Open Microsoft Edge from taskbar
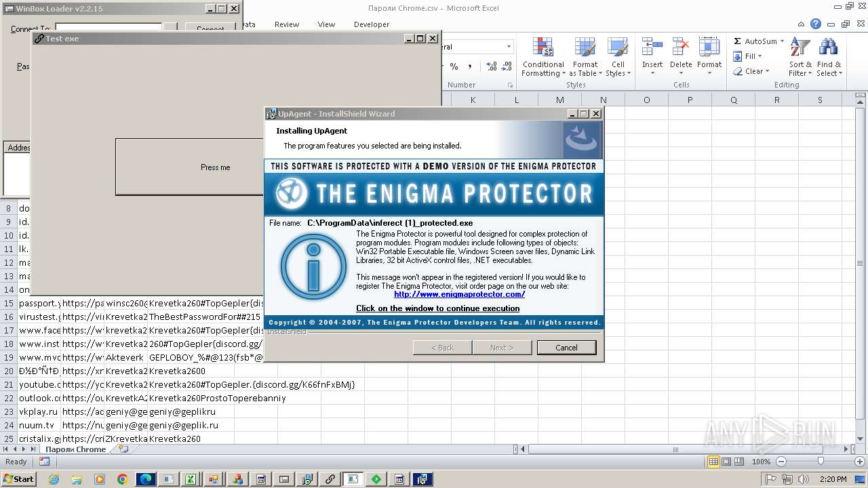 click(x=146, y=479)
